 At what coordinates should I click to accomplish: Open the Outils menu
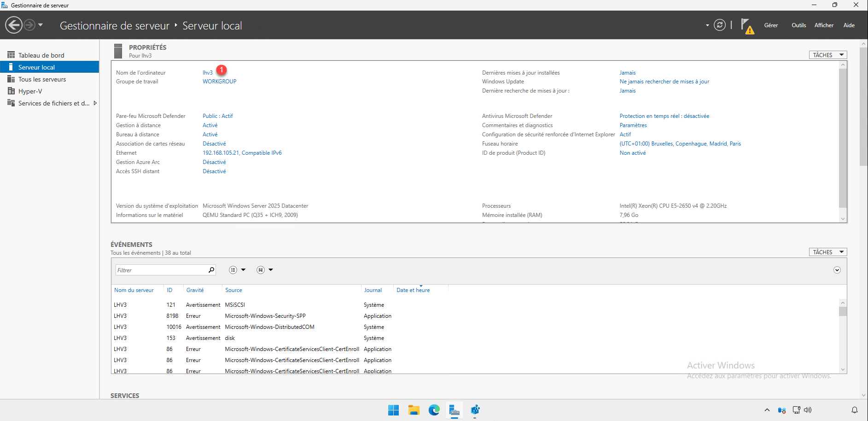click(799, 25)
